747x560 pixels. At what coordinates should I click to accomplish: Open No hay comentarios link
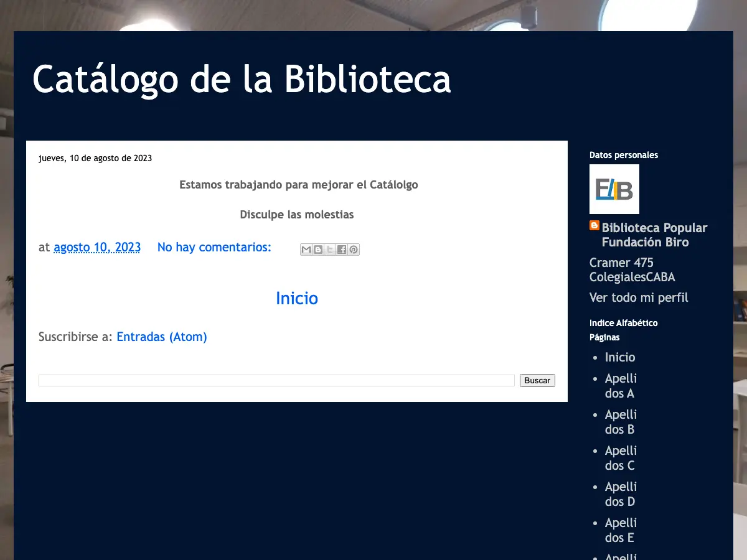click(x=214, y=247)
